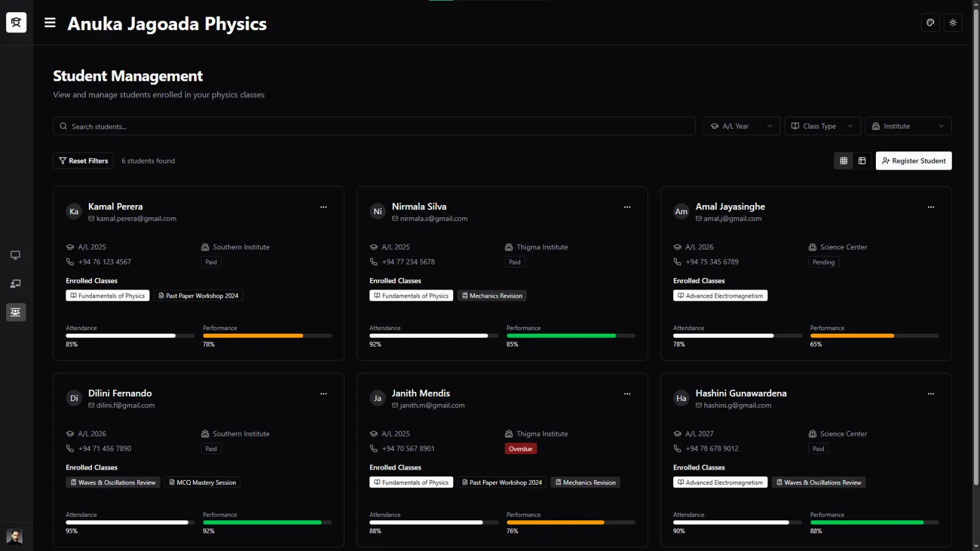The image size is (980, 551).
Task: Open Dilini Fernando card options menu
Action: pos(323,394)
